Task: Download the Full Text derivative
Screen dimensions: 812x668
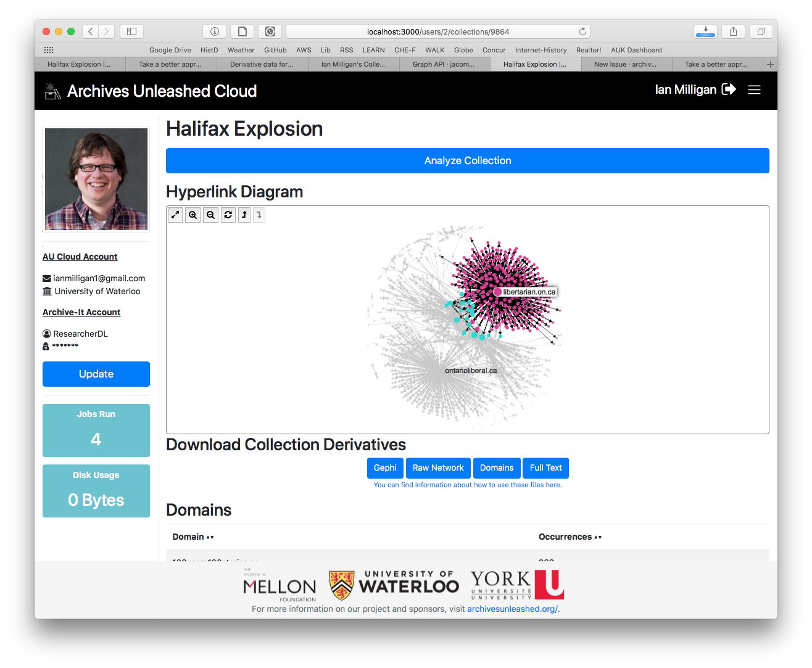Action: click(x=545, y=468)
